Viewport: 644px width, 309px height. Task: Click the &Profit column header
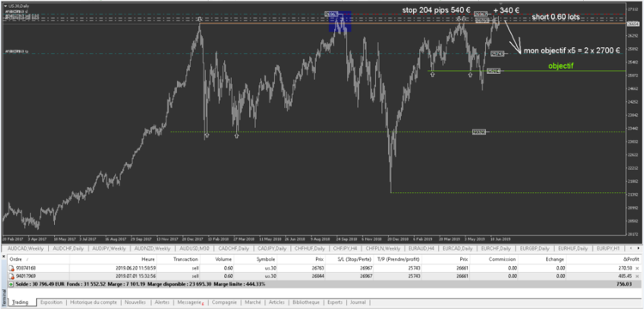634,259
